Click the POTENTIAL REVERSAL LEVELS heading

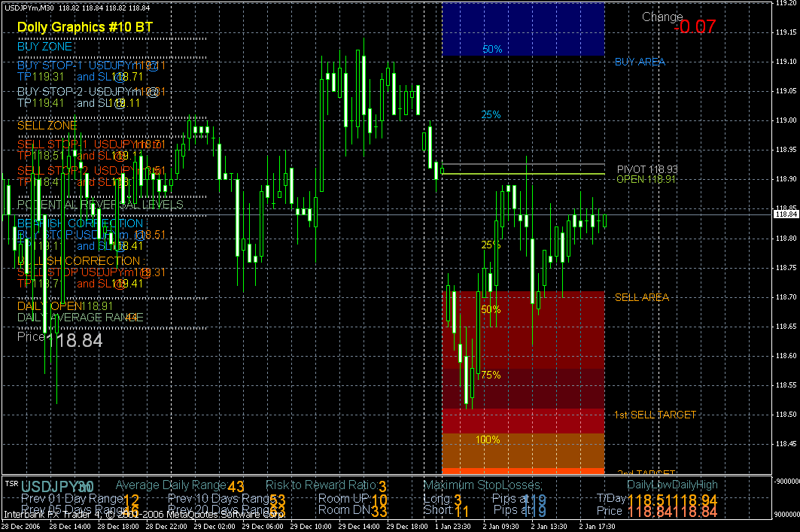(101, 205)
